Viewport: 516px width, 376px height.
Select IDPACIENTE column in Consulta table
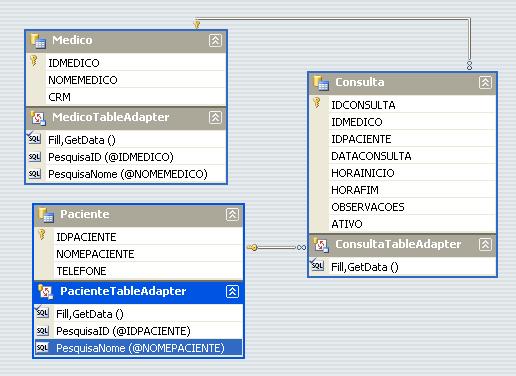click(x=403, y=139)
